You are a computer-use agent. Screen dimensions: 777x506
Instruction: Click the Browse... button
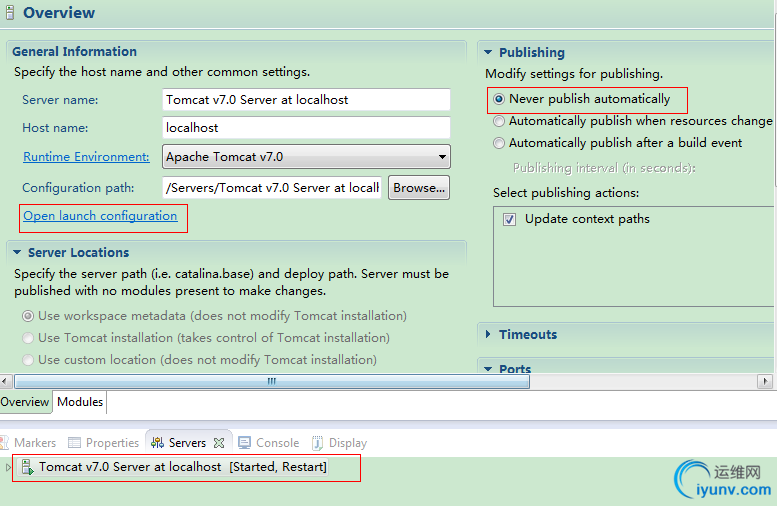point(419,188)
